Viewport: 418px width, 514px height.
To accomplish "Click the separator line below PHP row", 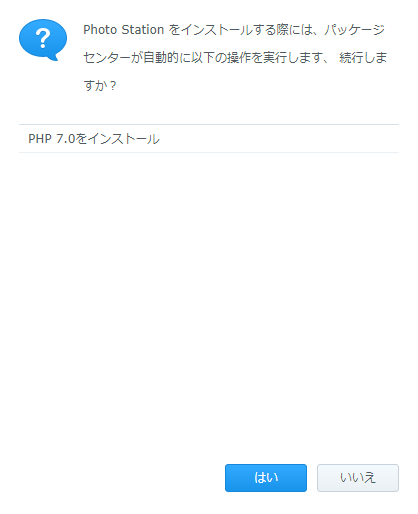I will 209,153.
